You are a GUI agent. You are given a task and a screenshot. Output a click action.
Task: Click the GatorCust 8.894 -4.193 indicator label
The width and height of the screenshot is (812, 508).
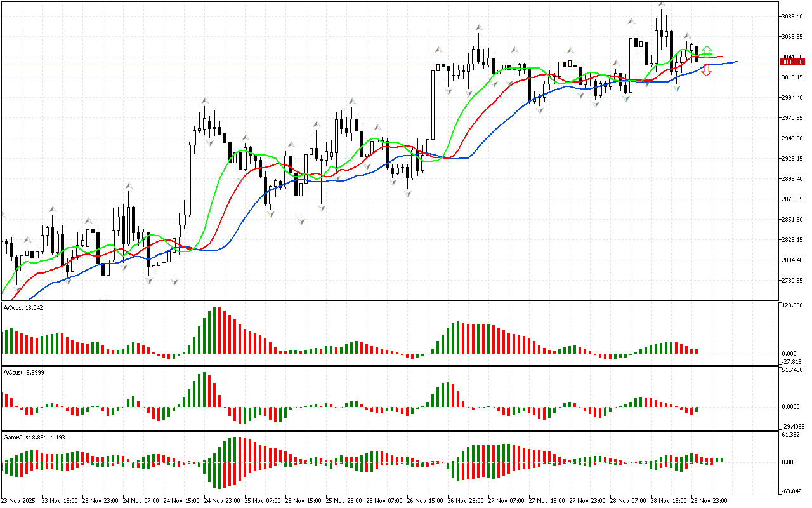pyautogui.click(x=34, y=437)
